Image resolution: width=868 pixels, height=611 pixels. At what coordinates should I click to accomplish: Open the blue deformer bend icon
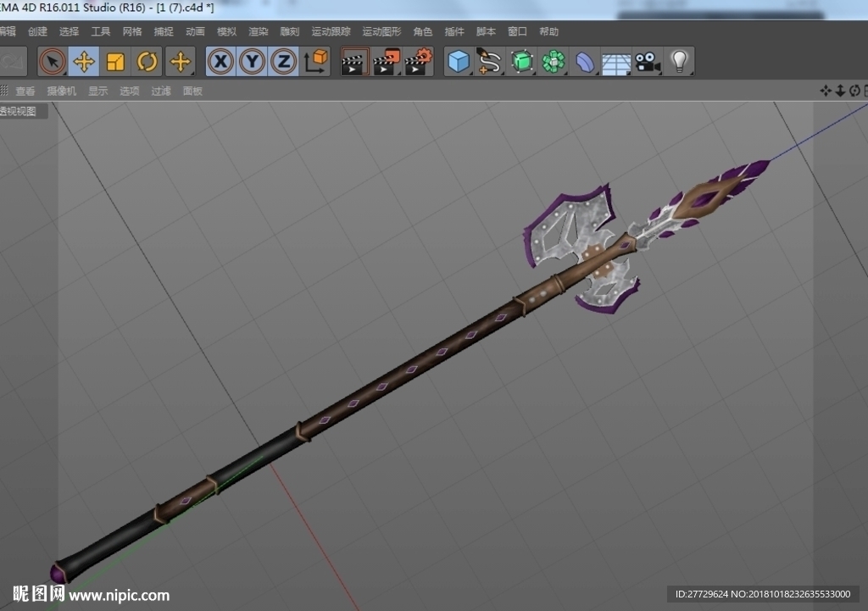coord(585,61)
